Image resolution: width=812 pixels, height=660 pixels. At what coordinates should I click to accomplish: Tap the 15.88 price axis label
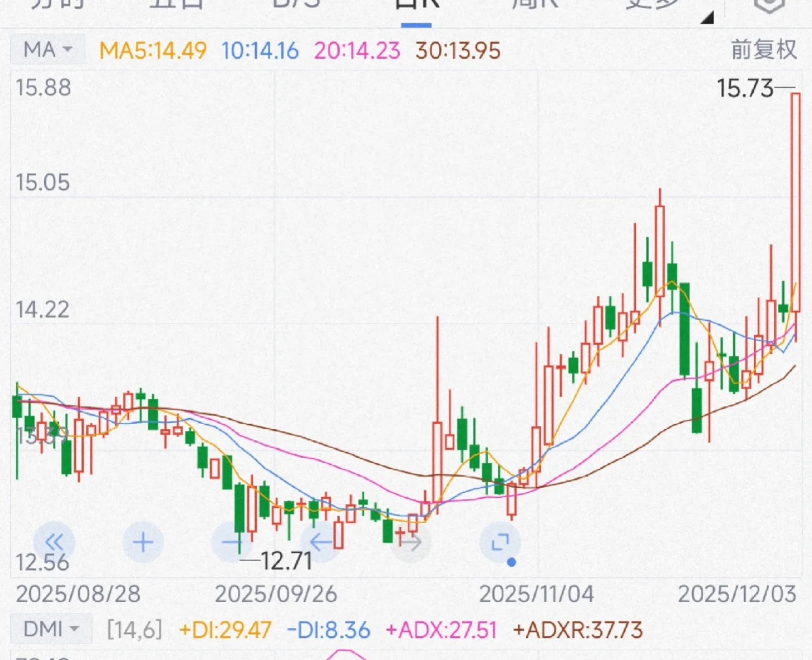[x=43, y=88]
